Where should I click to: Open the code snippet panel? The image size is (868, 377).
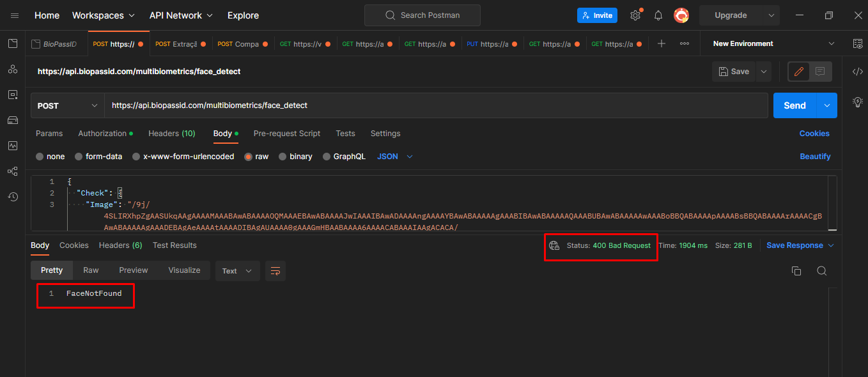pyautogui.click(x=858, y=72)
